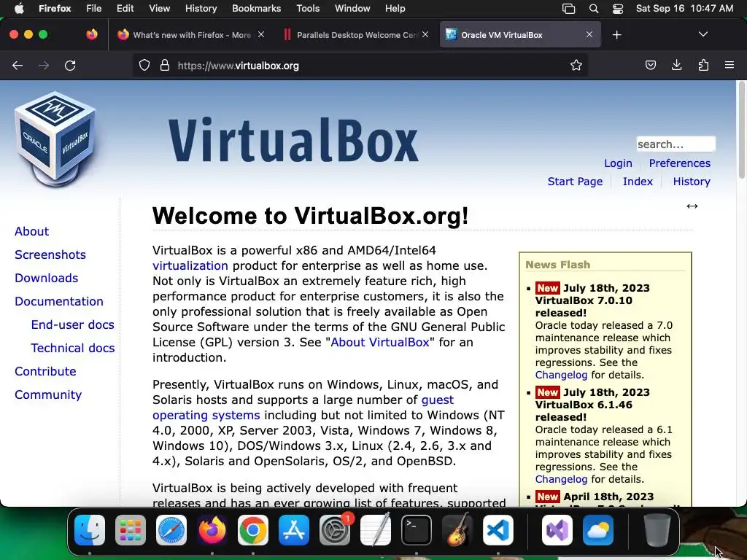Viewport: 747px width, 560px height.
Task: Go back to previous page arrow
Action: point(18,65)
